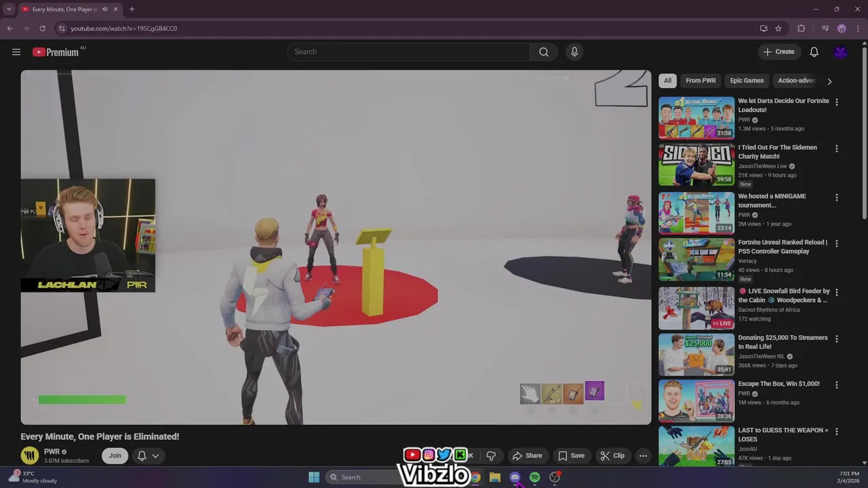Open options for 'Donating $25,000 To Streamers' video

tap(836, 339)
